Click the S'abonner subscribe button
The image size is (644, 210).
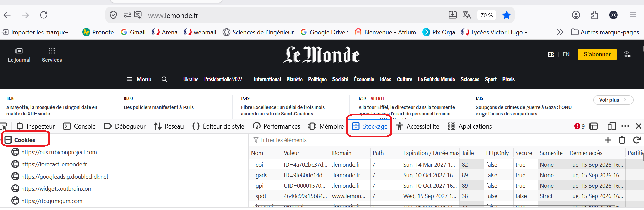pyautogui.click(x=597, y=54)
